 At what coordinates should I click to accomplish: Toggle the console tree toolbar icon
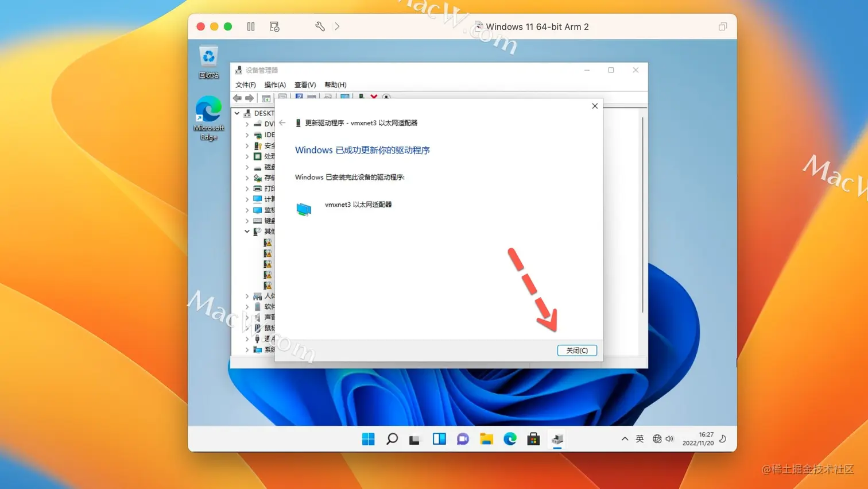[266, 98]
